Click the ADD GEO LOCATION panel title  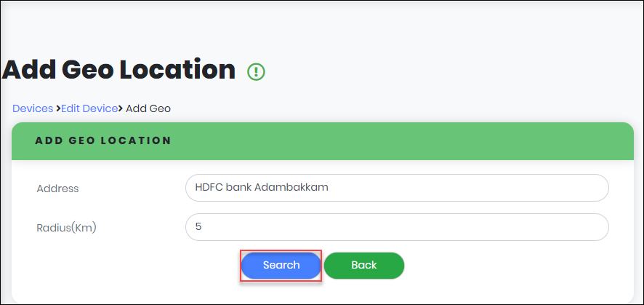pyautogui.click(x=103, y=140)
